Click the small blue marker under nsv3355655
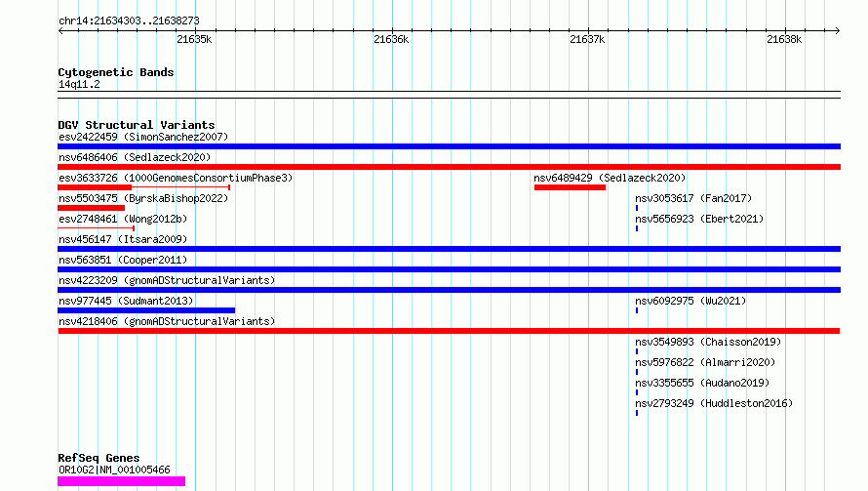This screenshot has height=491, width=868. click(637, 392)
